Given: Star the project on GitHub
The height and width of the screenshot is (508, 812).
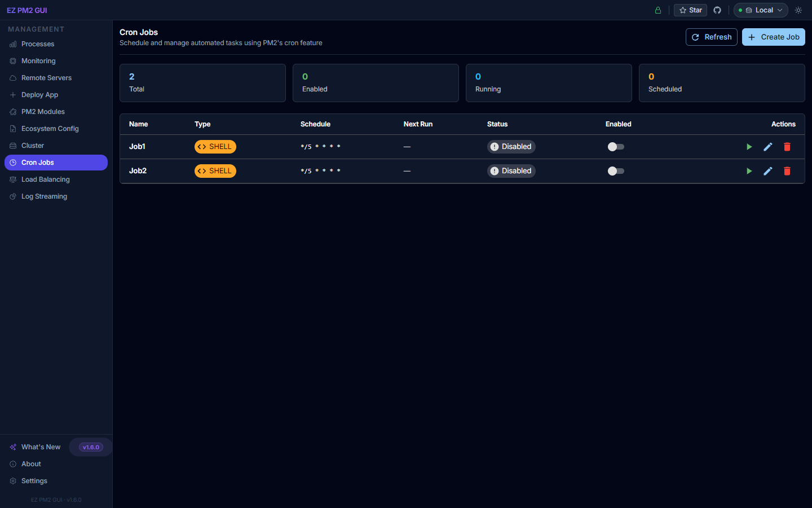Looking at the screenshot, I should point(690,10).
